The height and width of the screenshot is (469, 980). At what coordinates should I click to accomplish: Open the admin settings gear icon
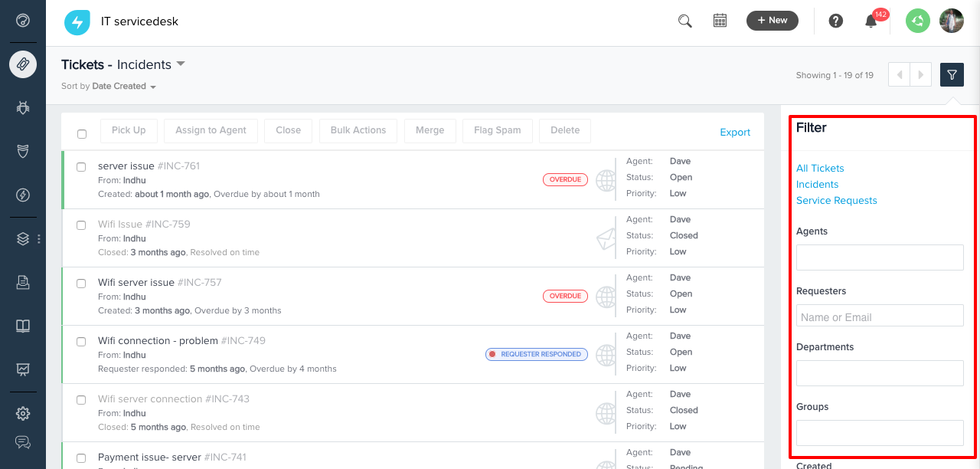point(23,413)
